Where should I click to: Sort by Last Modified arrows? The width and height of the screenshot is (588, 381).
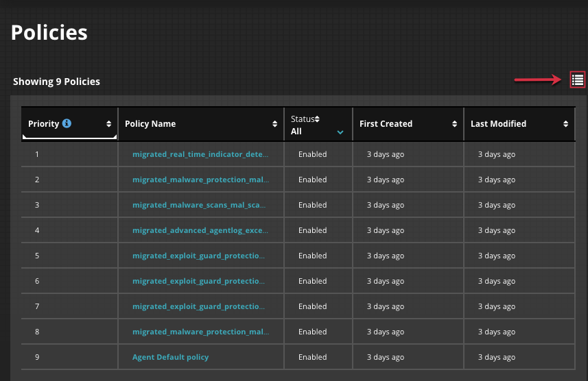pyautogui.click(x=565, y=124)
